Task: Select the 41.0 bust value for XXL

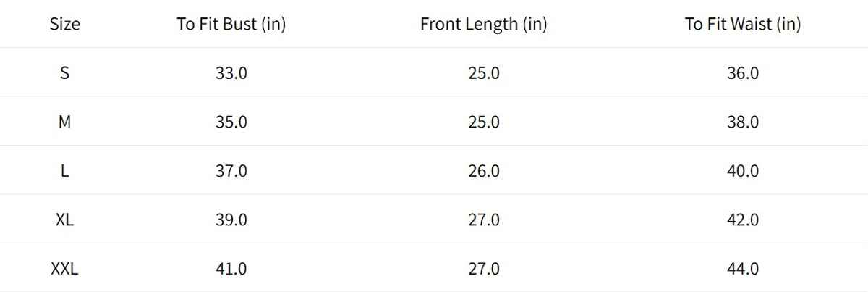Action: (231, 269)
